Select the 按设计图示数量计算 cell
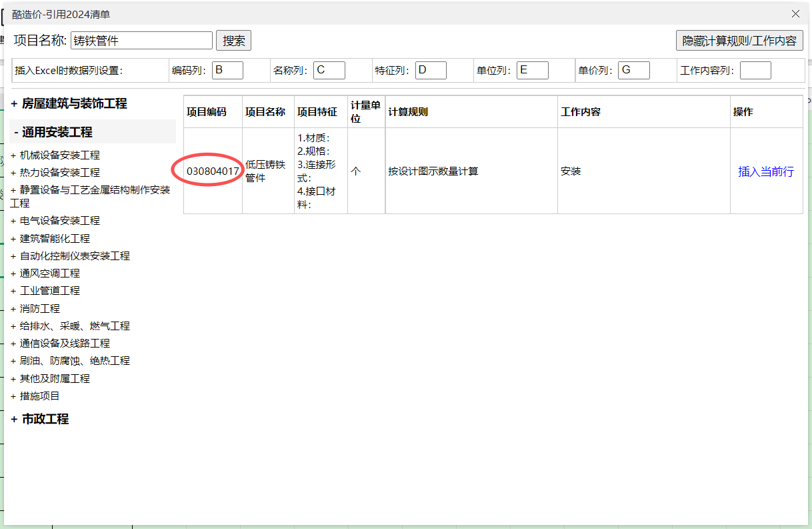 [471, 171]
